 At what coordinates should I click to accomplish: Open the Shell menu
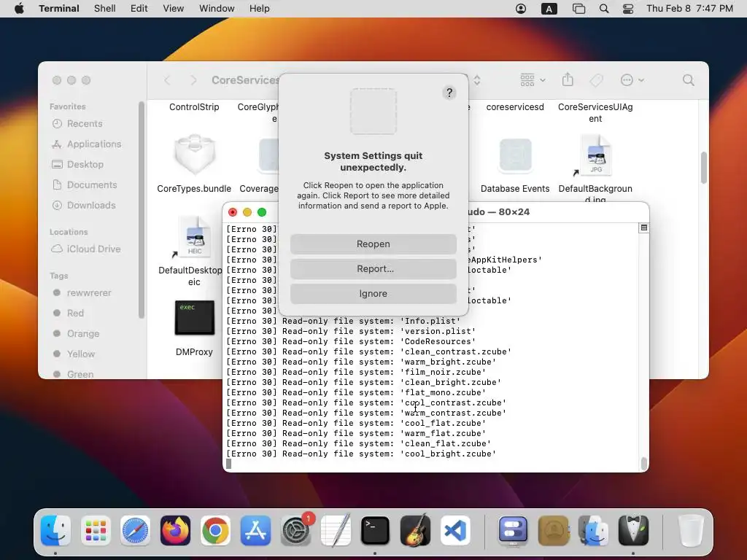coord(105,9)
